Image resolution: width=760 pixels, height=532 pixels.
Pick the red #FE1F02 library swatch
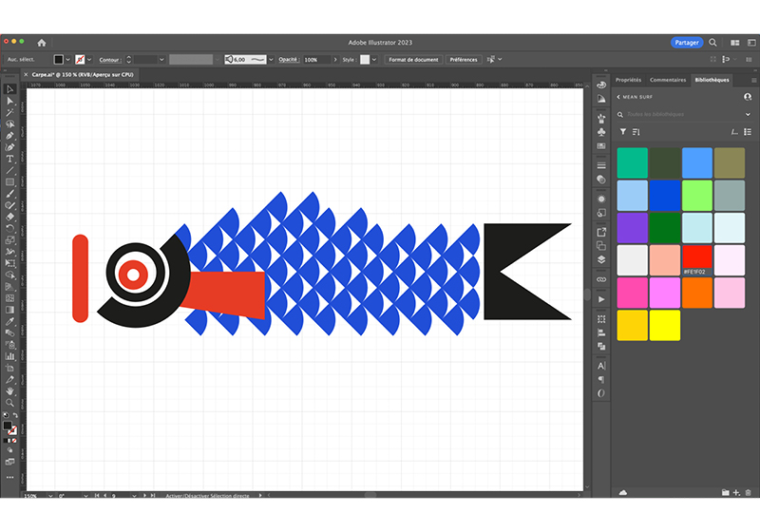[697, 259]
